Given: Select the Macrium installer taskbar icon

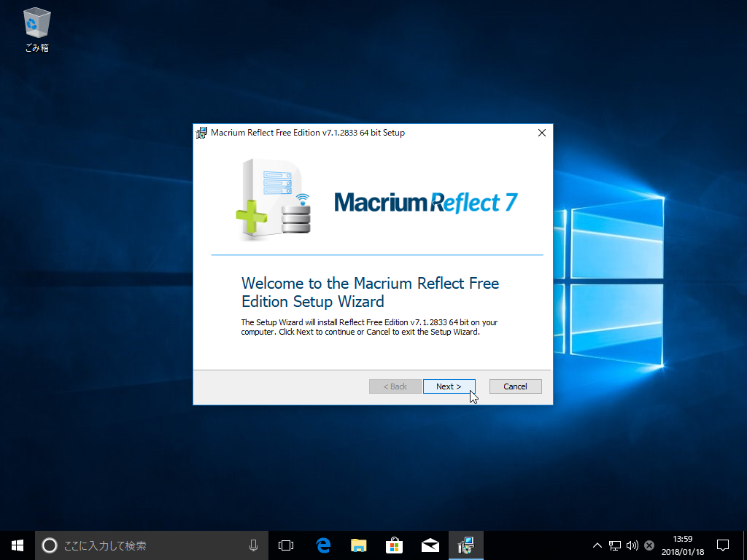Looking at the screenshot, I should pyautogui.click(x=465, y=545).
